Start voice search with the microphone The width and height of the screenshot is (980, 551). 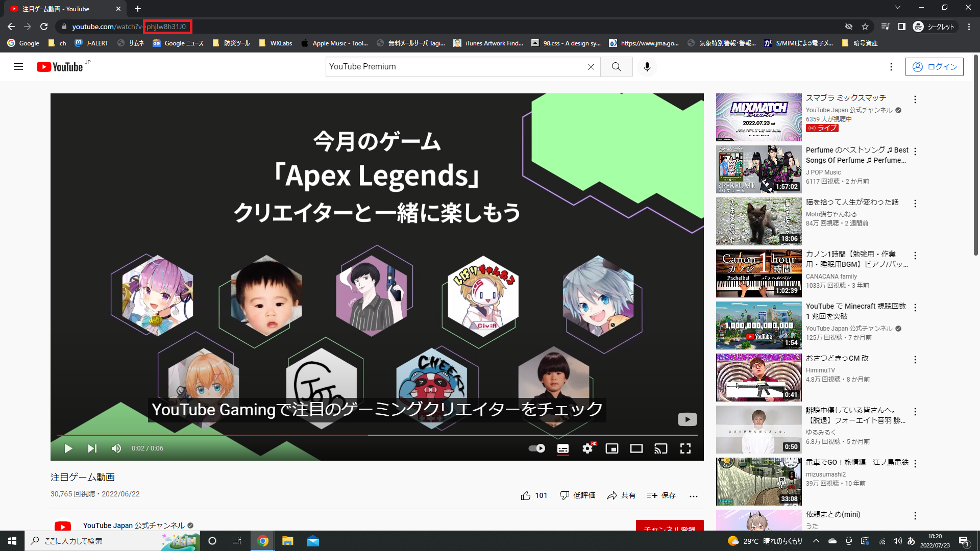tap(647, 67)
